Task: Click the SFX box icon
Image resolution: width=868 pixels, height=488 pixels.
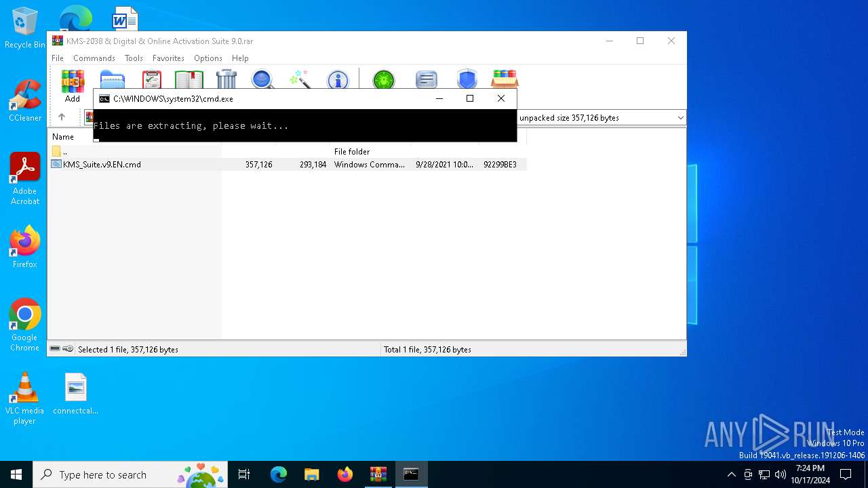Action: [505, 79]
